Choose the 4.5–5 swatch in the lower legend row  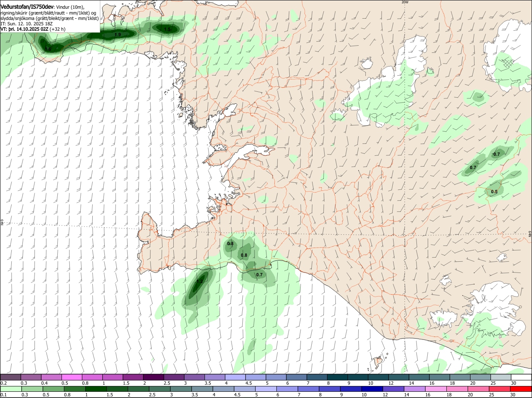(245, 389)
